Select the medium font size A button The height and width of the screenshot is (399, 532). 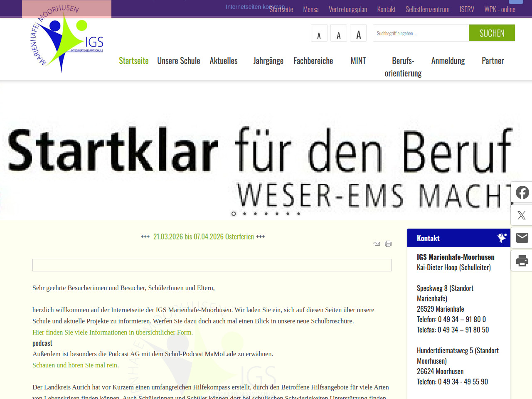coord(339,34)
